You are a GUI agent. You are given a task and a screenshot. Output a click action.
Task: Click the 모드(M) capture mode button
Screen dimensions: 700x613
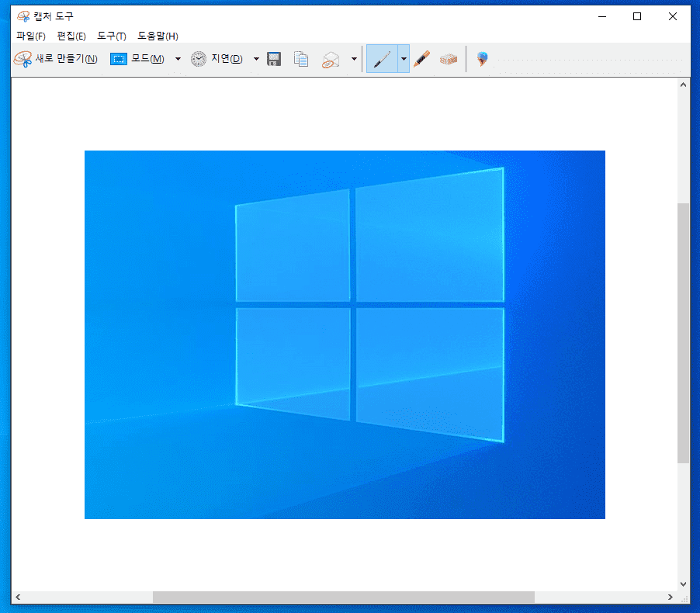[x=137, y=58]
